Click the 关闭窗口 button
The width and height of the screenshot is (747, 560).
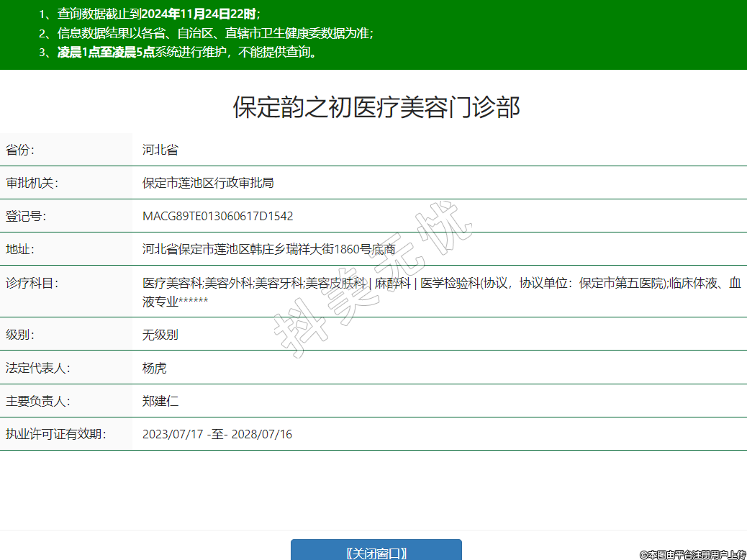[376, 551]
